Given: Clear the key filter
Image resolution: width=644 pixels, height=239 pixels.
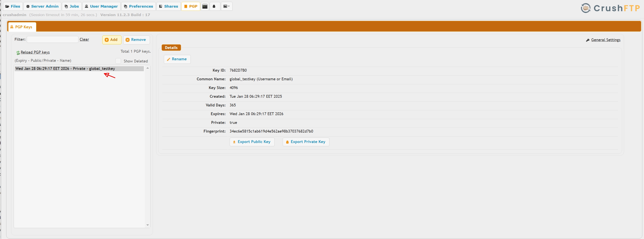Looking at the screenshot, I should click(84, 39).
